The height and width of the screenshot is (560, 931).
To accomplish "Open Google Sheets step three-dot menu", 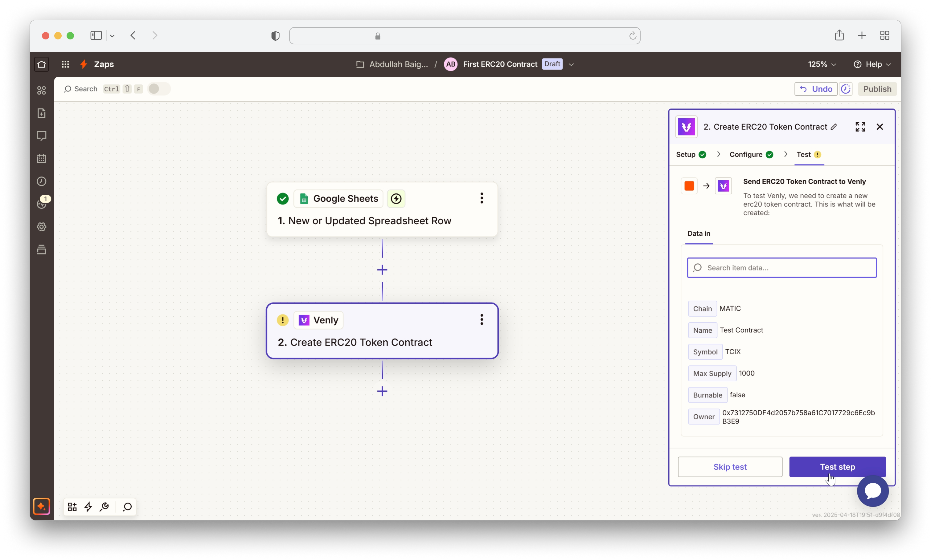I will point(481,198).
